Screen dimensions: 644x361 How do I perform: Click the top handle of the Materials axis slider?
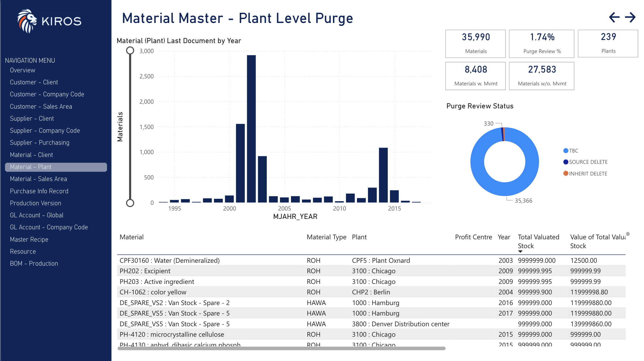coord(130,50)
